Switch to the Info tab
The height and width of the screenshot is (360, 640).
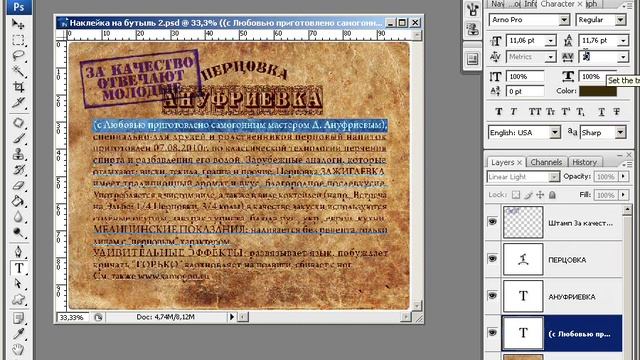point(530,4)
